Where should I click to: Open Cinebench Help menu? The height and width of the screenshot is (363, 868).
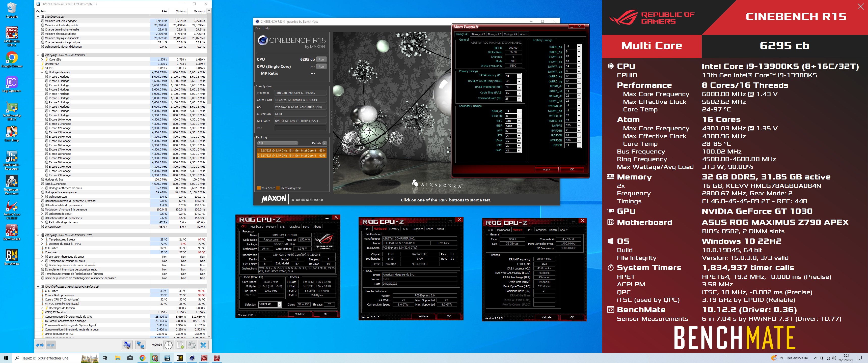click(x=266, y=28)
